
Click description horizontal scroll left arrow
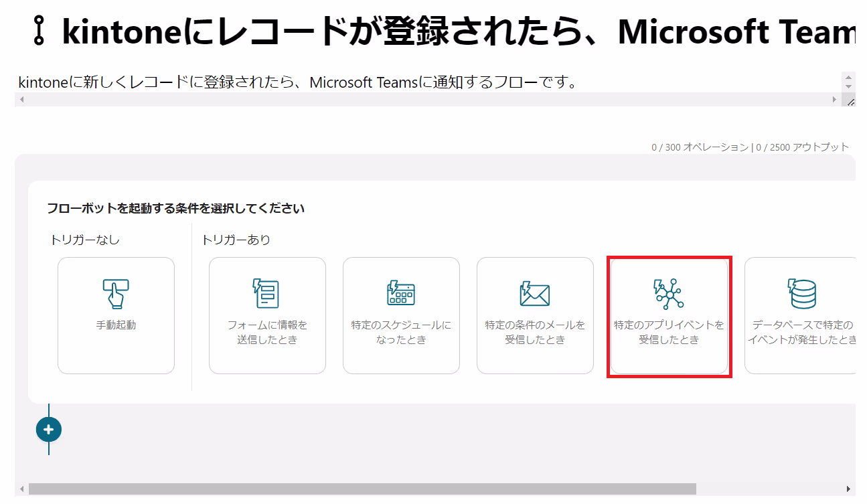[22, 100]
